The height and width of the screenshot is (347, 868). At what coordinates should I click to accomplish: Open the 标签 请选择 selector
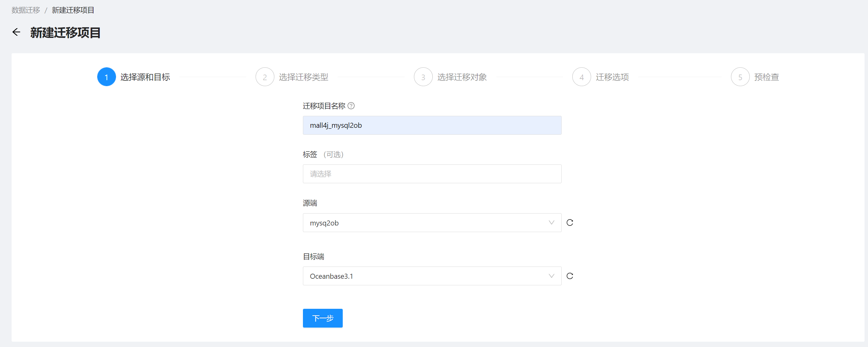[431, 174]
